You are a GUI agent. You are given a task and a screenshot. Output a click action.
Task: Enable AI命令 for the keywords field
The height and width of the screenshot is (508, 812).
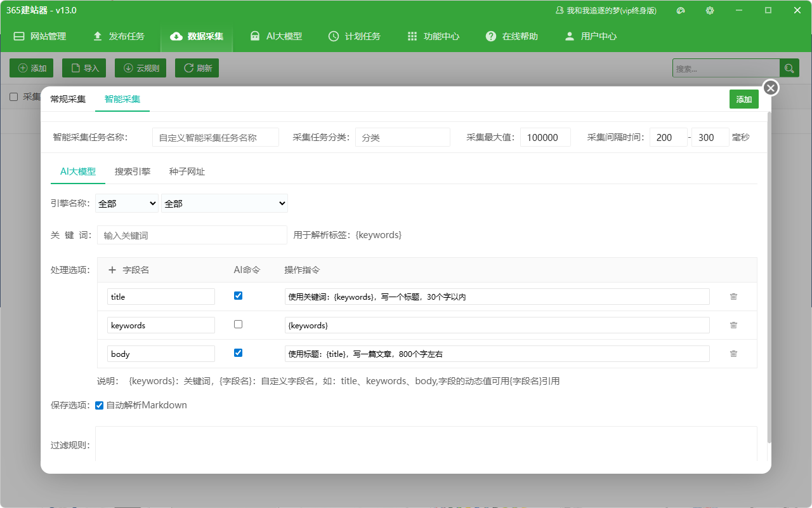click(x=238, y=324)
